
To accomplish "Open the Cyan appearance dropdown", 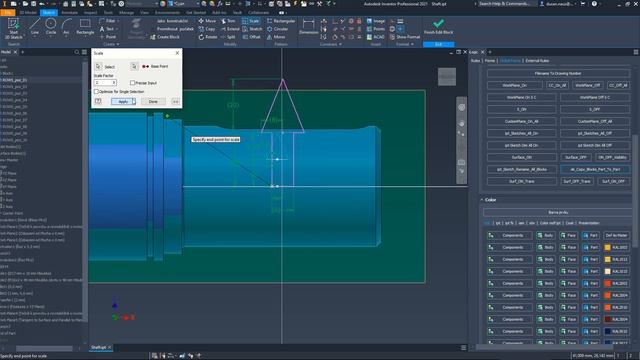I will pos(198,4).
